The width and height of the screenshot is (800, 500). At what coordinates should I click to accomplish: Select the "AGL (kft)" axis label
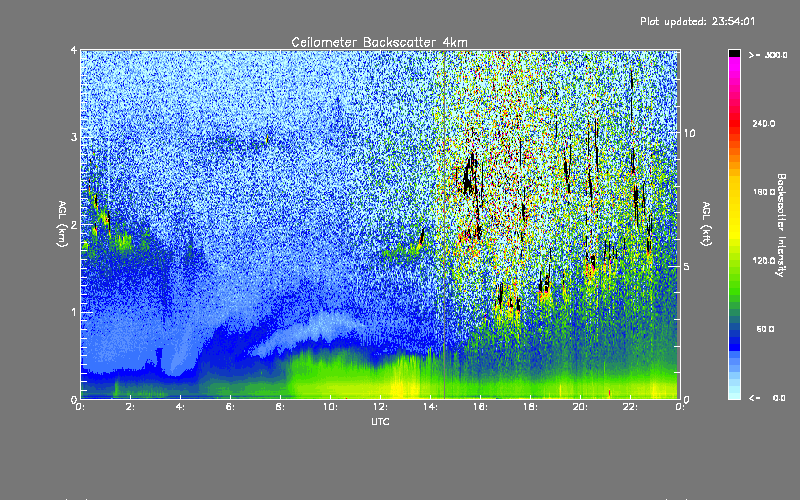[707, 224]
